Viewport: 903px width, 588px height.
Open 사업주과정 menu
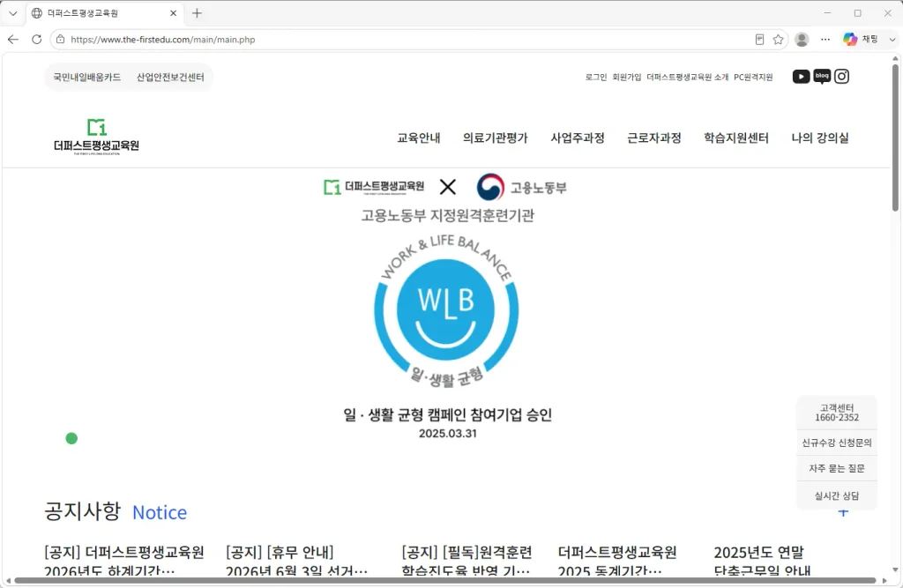[578, 138]
